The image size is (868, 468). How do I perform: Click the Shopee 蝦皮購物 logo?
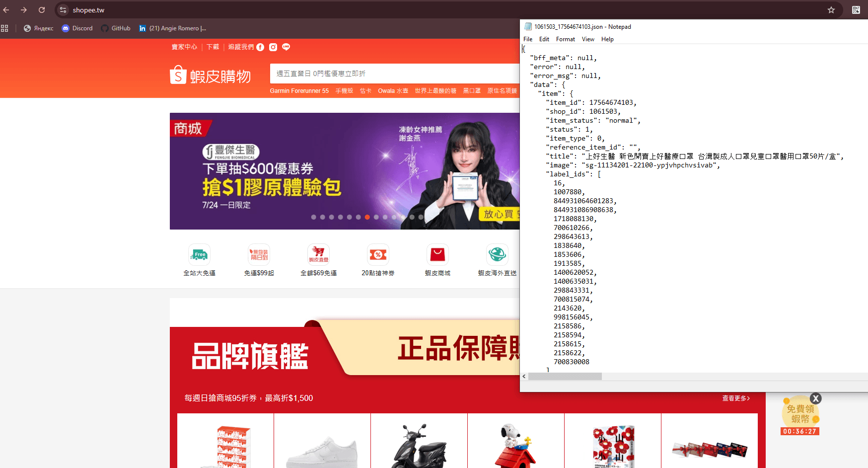coord(210,76)
